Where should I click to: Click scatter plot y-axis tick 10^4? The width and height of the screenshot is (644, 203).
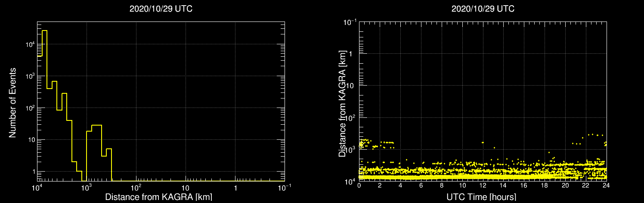[x=350, y=181]
